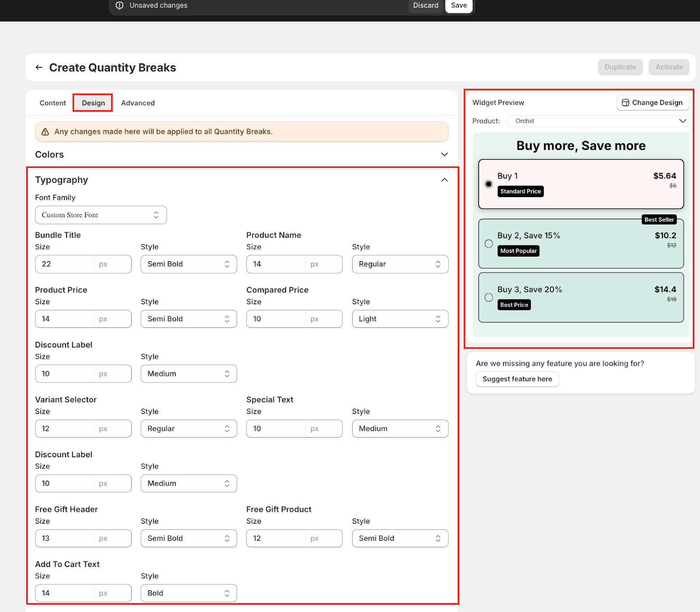700x612 pixels.
Task: Click the Most Popular badge
Action: point(518,251)
